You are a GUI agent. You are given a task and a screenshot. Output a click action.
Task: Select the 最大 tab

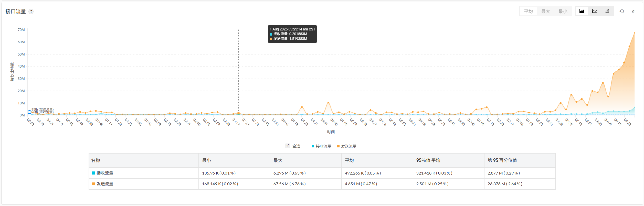pos(545,11)
